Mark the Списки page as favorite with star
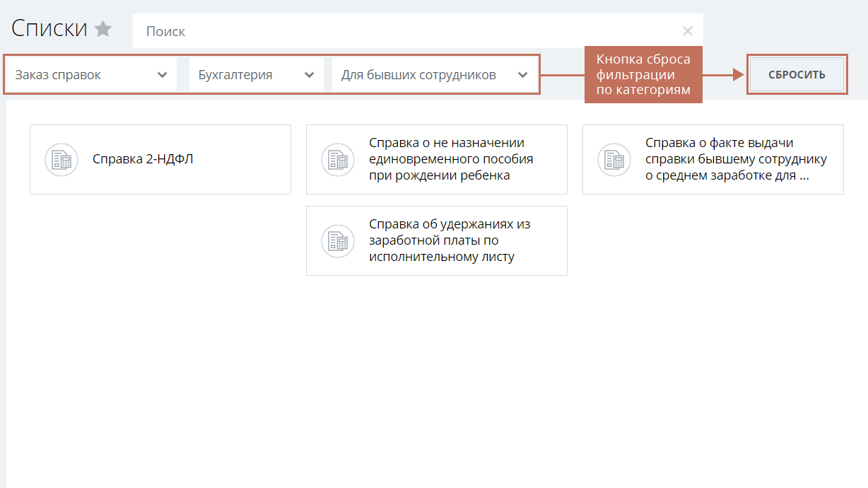 point(103,29)
